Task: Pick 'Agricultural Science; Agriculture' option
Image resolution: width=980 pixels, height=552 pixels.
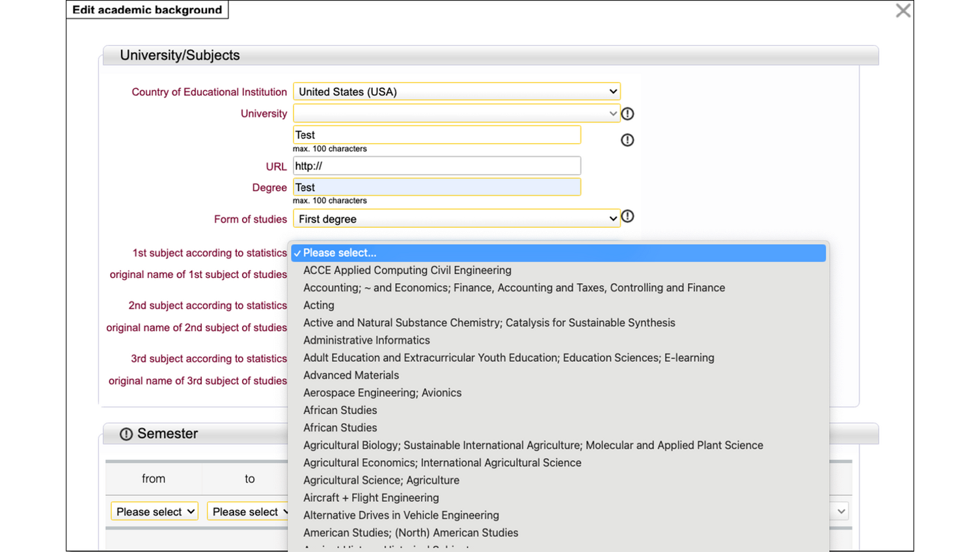Action: (381, 480)
